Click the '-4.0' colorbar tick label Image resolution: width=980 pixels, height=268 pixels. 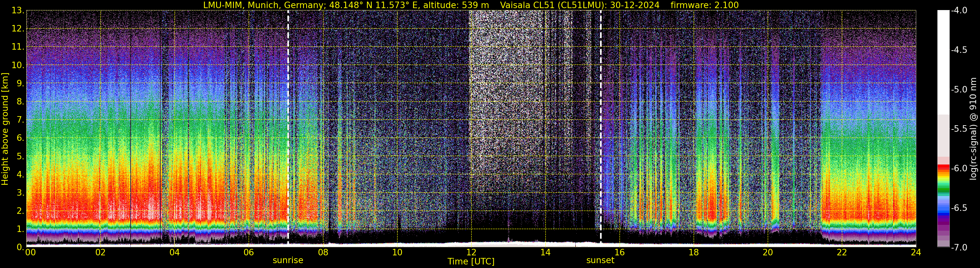pos(959,11)
